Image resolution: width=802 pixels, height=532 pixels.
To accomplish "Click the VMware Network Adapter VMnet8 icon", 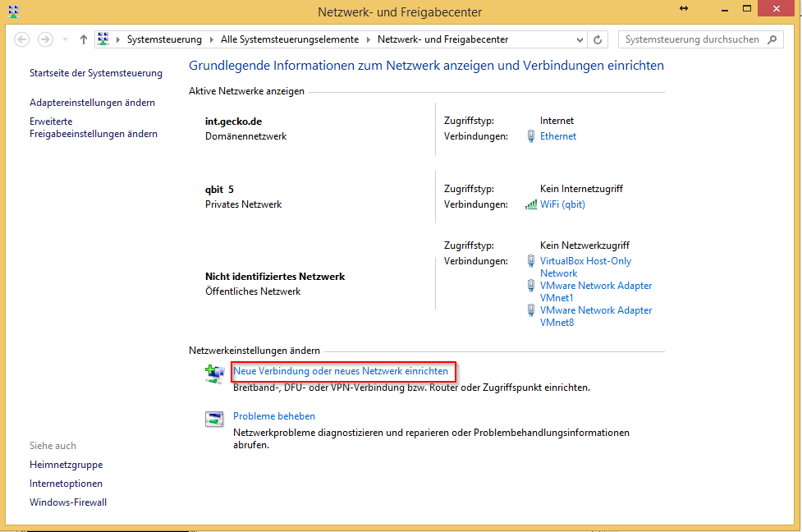I will pos(533,310).
